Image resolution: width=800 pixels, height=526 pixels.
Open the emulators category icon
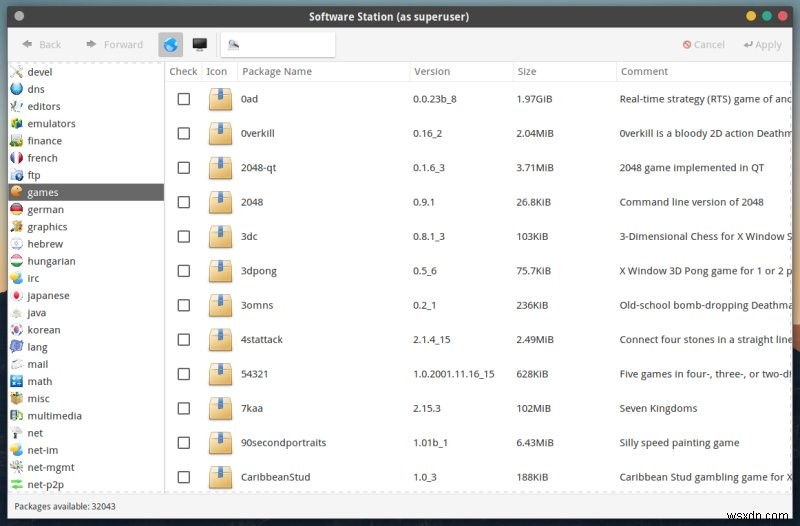(x=17, y=123)
